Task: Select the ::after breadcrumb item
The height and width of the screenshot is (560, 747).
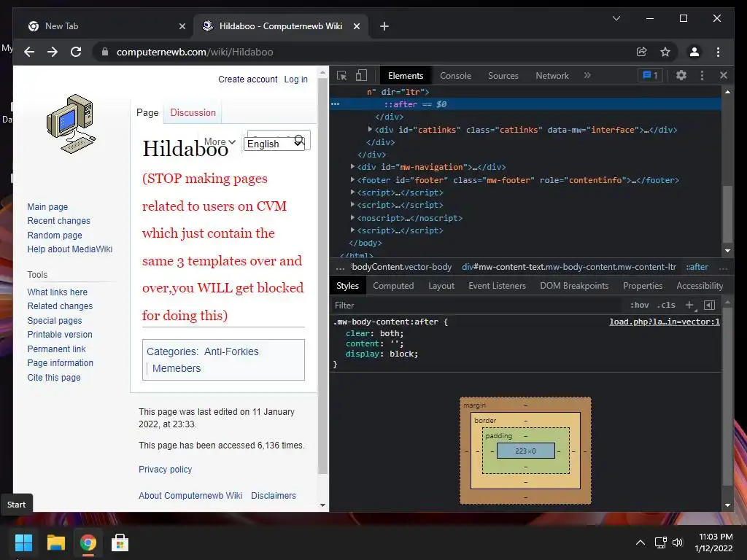Action: click(x=697, y=267)
